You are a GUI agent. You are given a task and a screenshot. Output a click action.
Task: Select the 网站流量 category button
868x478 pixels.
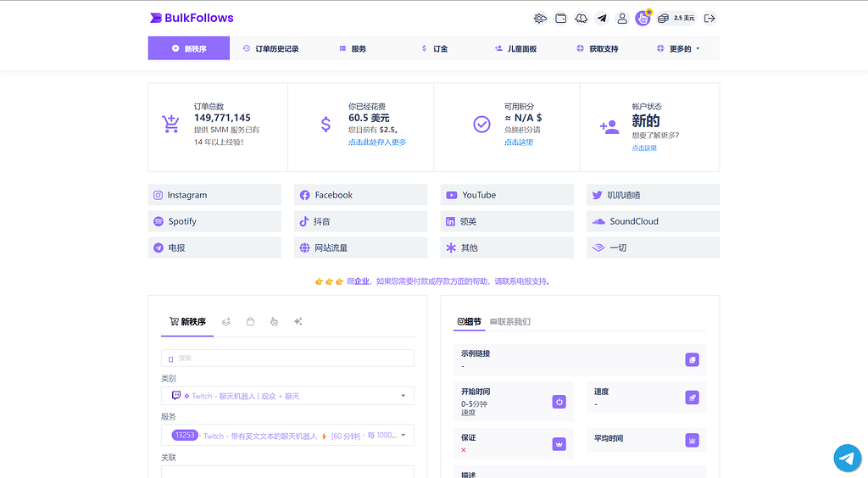click(x=361, y=247)
